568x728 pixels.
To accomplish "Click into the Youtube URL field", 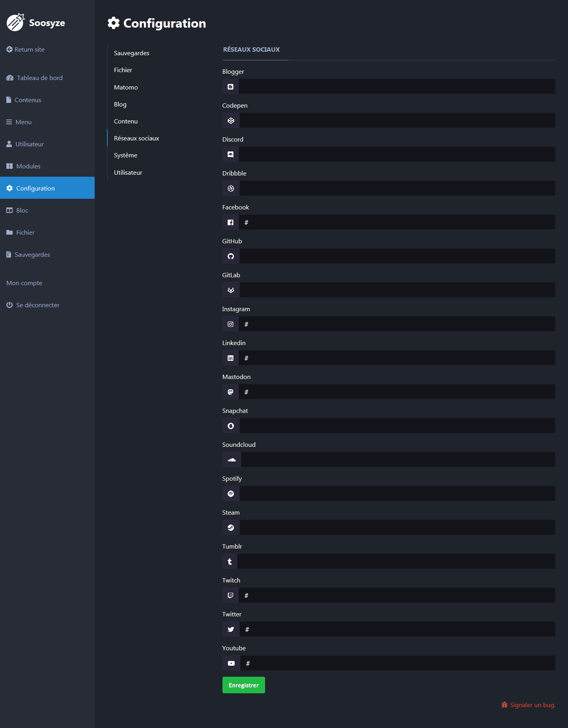I will 398,663.
